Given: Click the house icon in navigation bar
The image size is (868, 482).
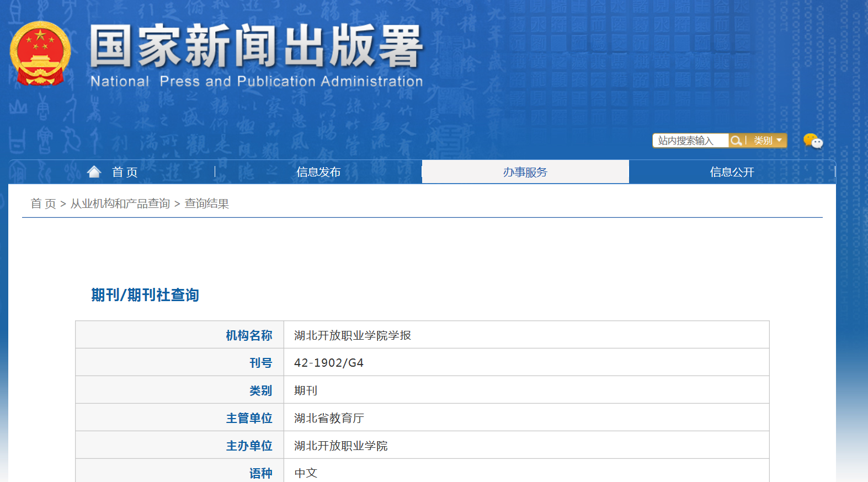Looking at the screenshot, I should click(94, 172).
